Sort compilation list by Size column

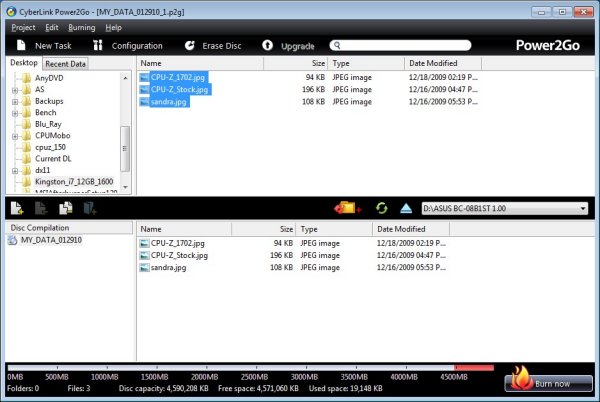(263, 229)
